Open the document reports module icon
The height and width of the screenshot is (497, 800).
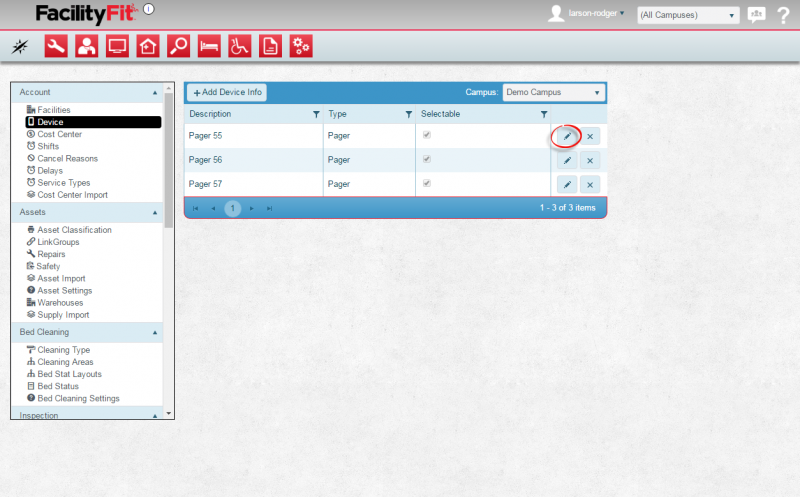tap(270, 46)
